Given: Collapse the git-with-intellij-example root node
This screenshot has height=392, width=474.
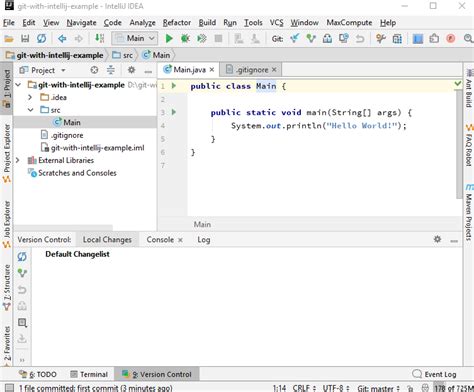Looking at the screenshot, I should pyautogui.click(x=19, y=85).
